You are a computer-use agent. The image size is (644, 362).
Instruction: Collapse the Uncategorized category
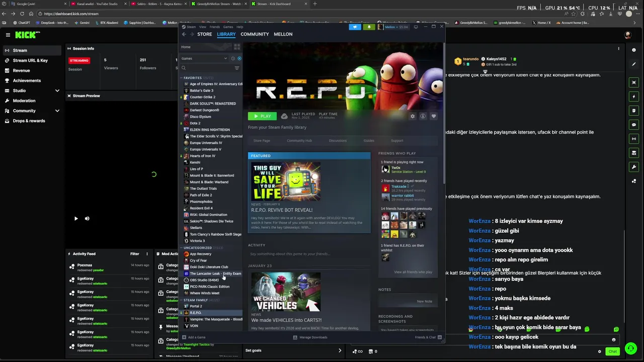point(181,248)
